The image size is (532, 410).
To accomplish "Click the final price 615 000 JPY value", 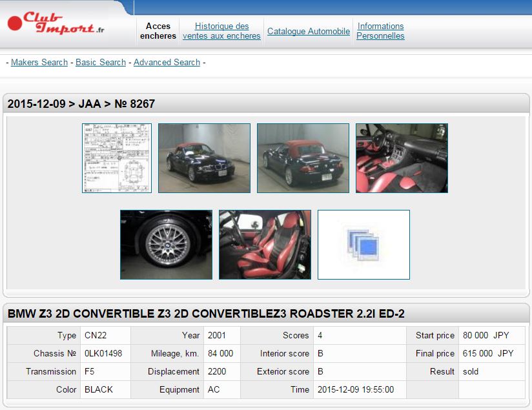I will (488, 354).
